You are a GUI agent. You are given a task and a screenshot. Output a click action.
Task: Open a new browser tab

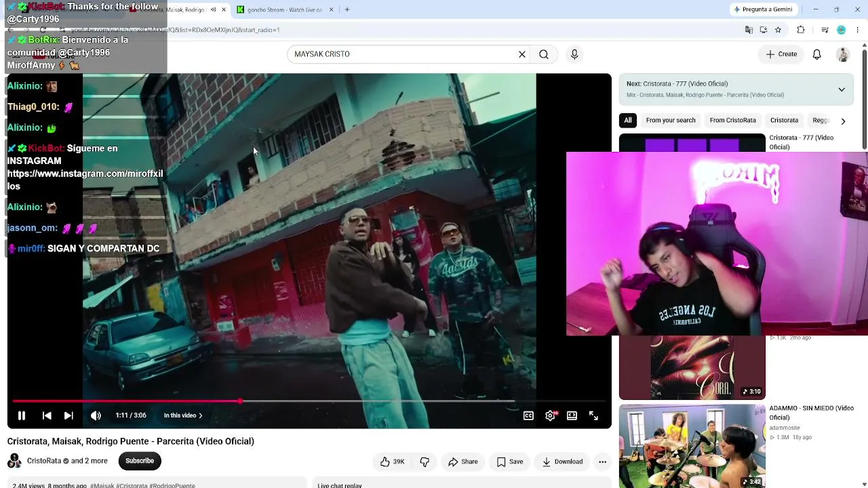[x=347, y=9]
